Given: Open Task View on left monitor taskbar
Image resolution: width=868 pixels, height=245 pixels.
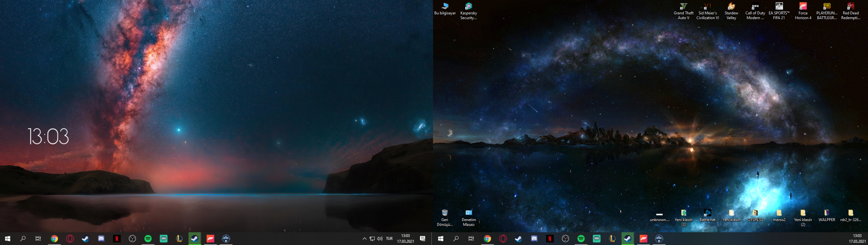Looking at the screenshot, I should [x=38, y=239].
